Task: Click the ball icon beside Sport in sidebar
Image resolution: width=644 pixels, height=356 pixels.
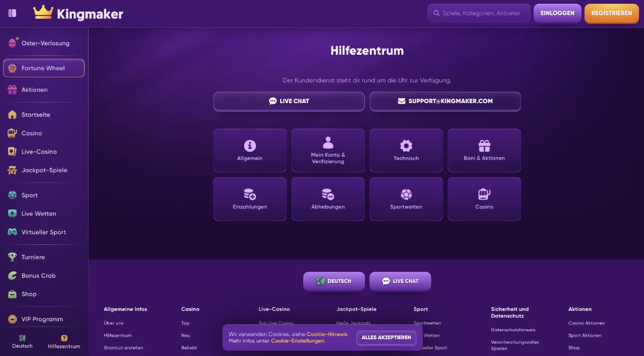Action: (x=12, y=195)
